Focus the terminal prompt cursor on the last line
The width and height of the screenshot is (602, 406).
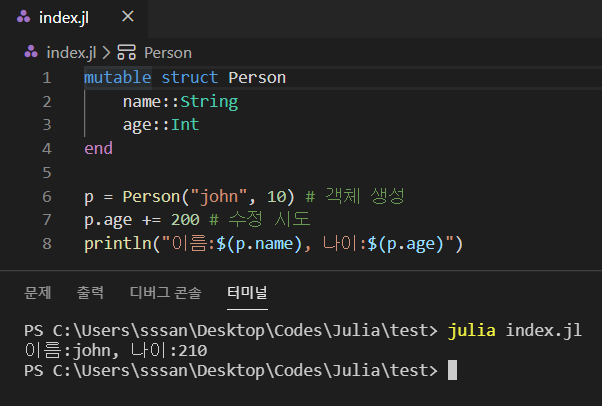(x=452, y=371)
